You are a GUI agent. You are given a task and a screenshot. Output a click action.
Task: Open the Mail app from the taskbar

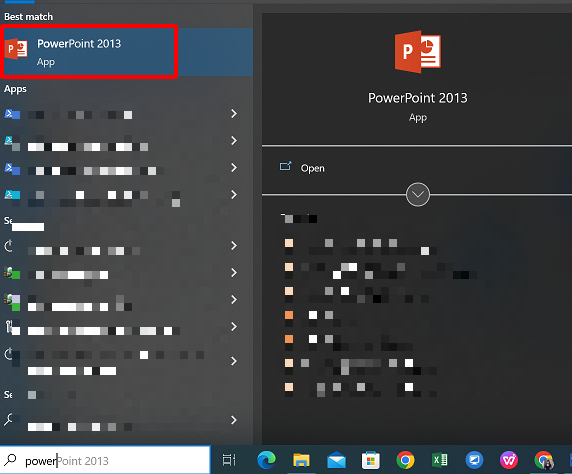[x=336, y=460]
